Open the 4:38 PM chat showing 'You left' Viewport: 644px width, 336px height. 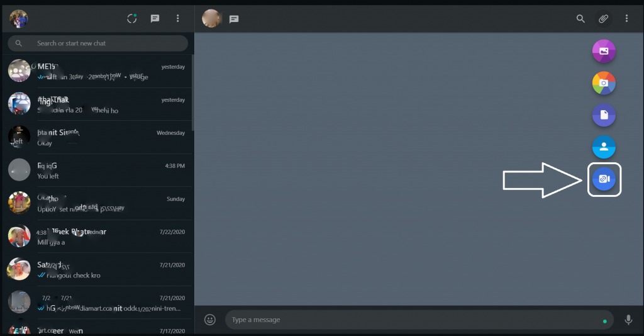[97, 171]
